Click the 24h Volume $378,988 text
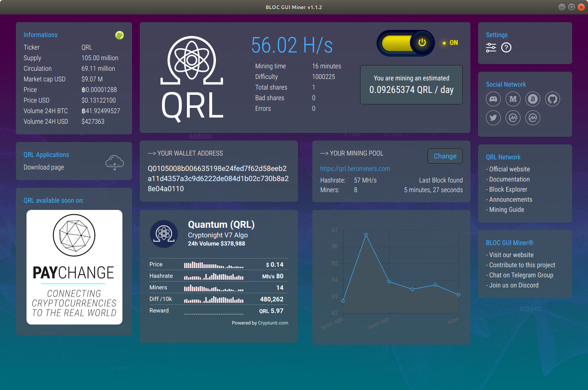 point(216,244)
